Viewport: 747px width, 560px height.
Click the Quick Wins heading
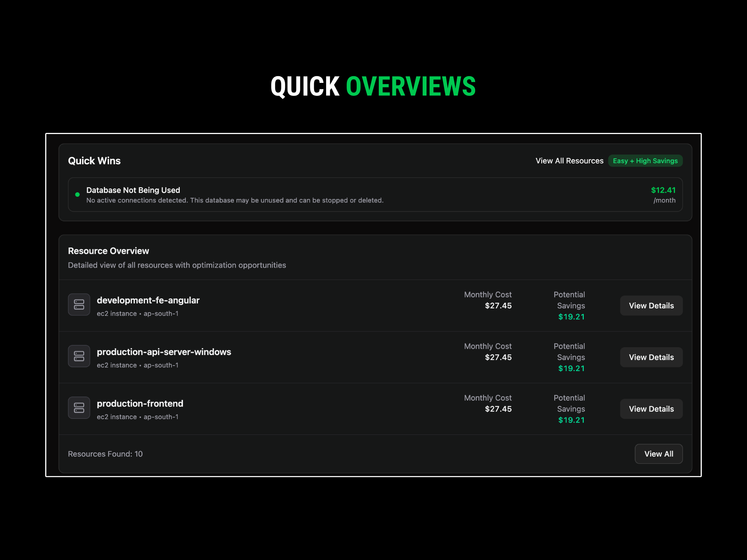94,161
